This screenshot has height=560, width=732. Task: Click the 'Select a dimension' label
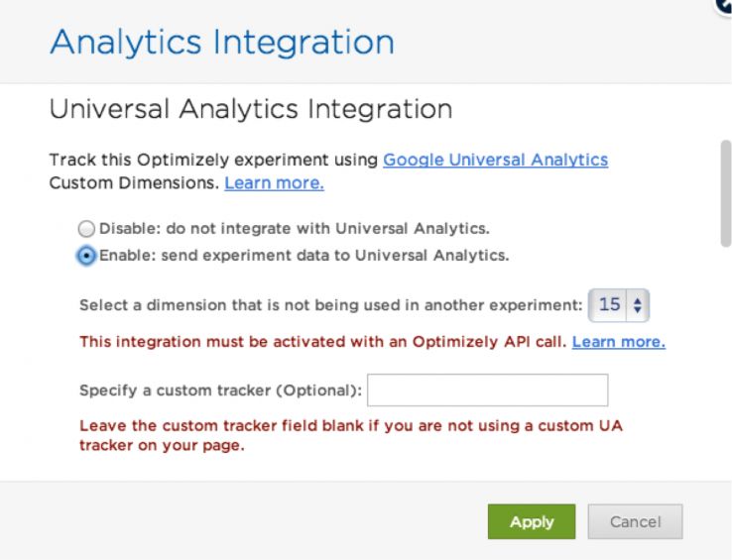[x=330, y=307]
